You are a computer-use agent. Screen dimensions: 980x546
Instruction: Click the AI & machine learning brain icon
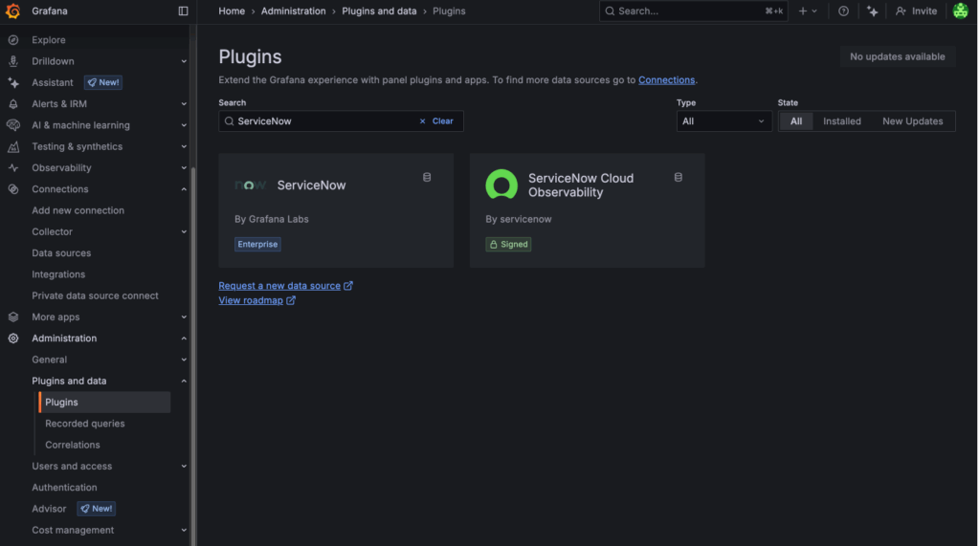pyautogui.click(x=13, y=125)
